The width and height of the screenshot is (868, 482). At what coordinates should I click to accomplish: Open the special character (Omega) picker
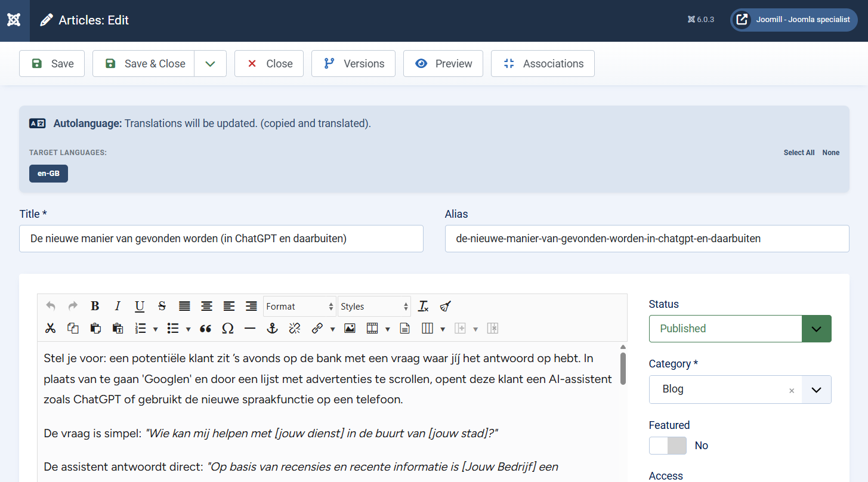(227, 329)
